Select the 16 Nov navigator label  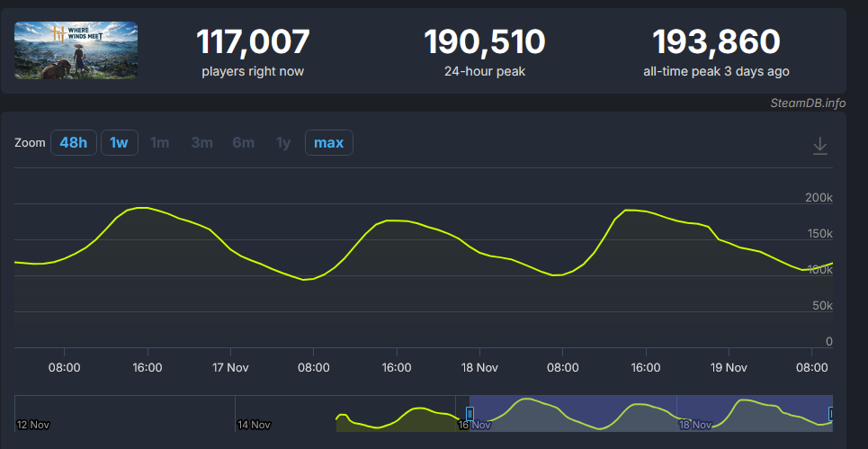click(474, 426)
